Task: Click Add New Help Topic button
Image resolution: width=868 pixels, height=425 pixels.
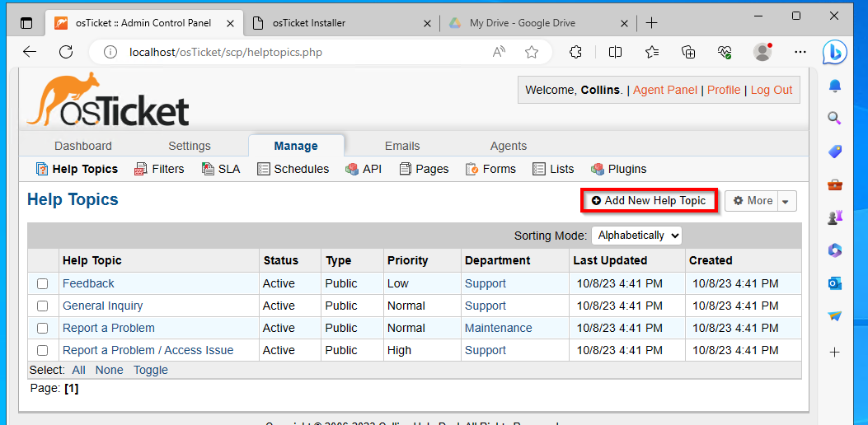Action: 649,200
